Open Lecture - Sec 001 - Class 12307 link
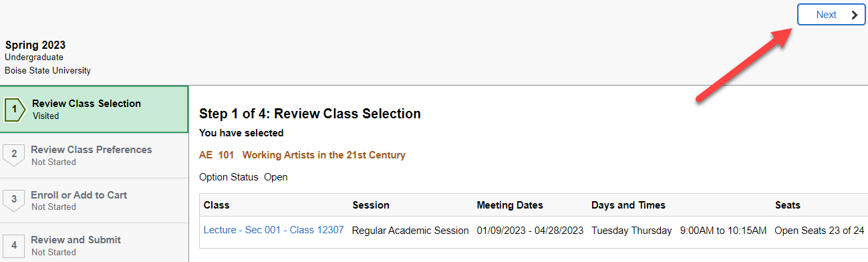This screenshot has width=868, height=262. tap(273, 230)
